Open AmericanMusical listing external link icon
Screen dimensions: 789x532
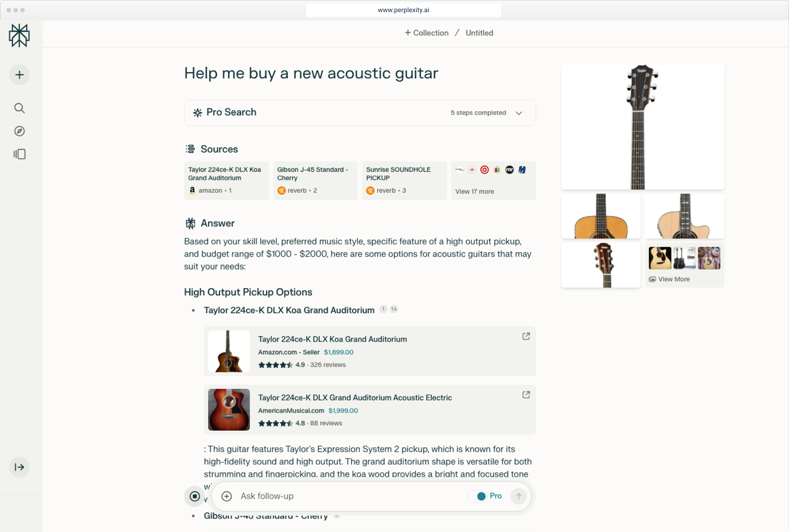(526, 395)
